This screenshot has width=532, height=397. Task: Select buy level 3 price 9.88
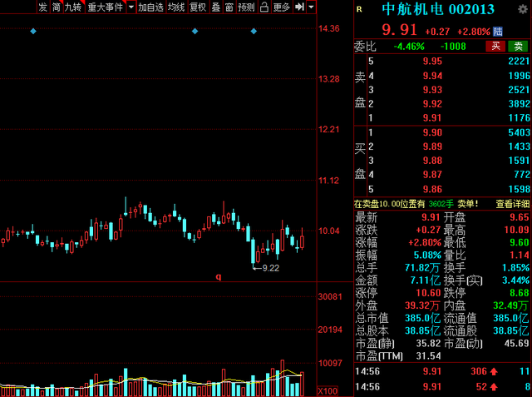coord(432,161)
